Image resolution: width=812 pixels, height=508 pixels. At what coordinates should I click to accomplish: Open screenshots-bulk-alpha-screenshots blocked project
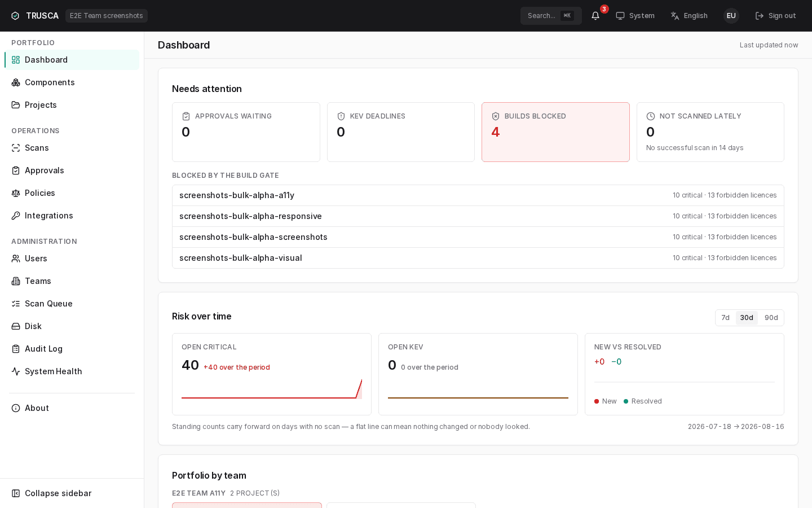478,237
